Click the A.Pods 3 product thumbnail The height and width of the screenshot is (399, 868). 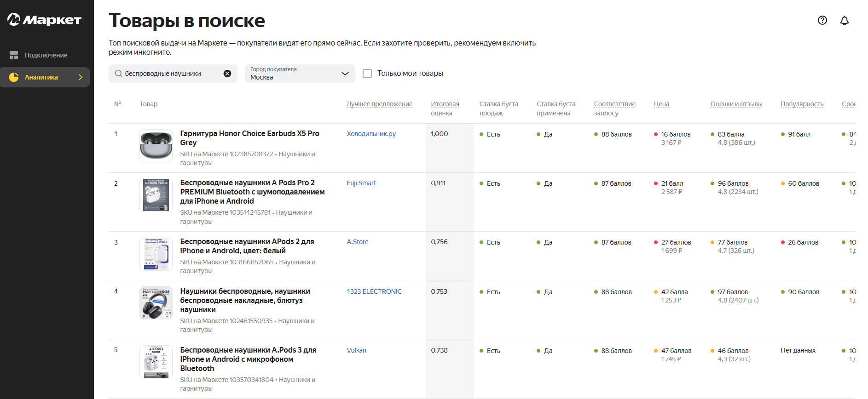click(156, 362)
